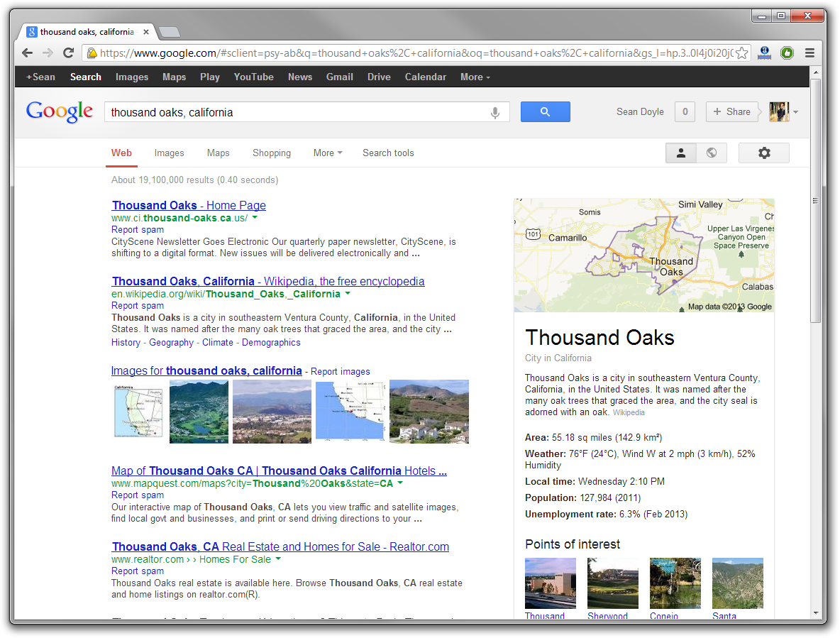
Task: Switch to the Shopping results tab
Action: click(272, 153)
